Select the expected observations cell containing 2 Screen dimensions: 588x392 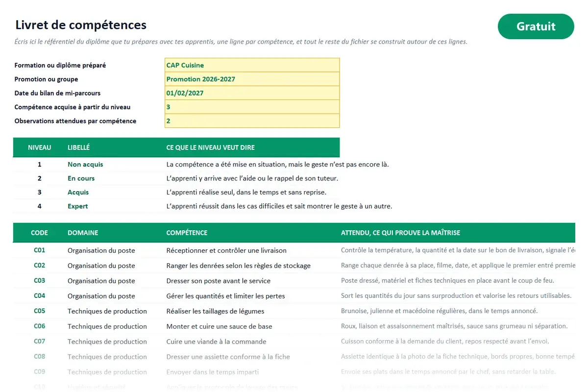pyautogui.click(x=252, y=121)
